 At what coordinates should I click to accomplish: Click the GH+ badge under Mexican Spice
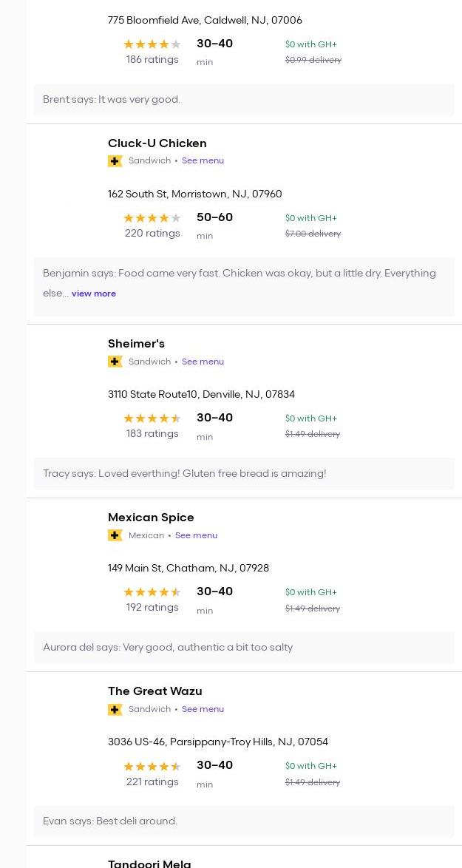click(115, 535)
